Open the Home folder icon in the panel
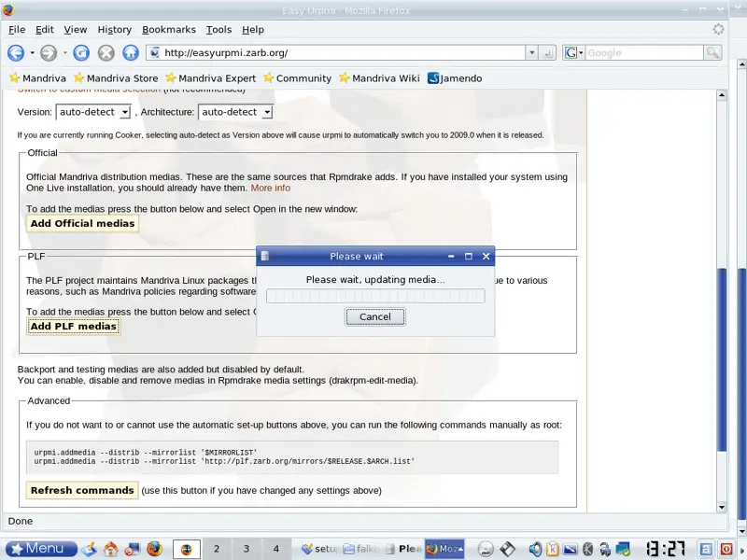The width and height of the screenshot is (747, 560). coord(111,549)
